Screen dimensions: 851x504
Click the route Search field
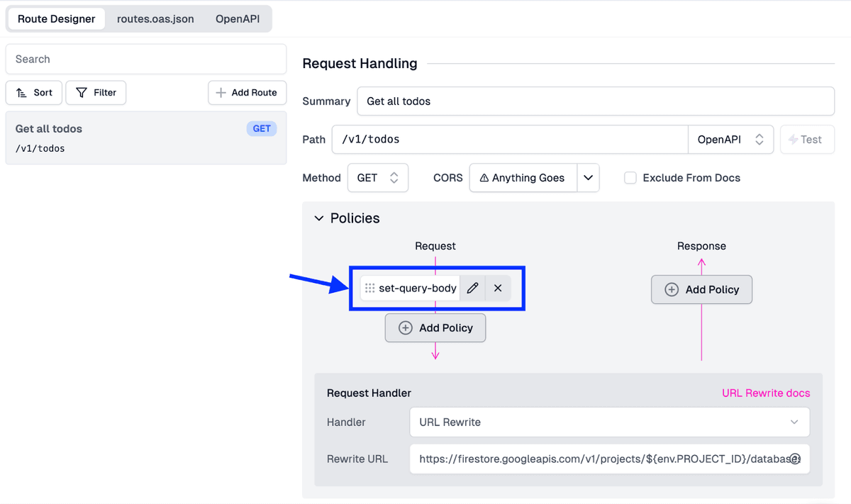tap(146, 60)
